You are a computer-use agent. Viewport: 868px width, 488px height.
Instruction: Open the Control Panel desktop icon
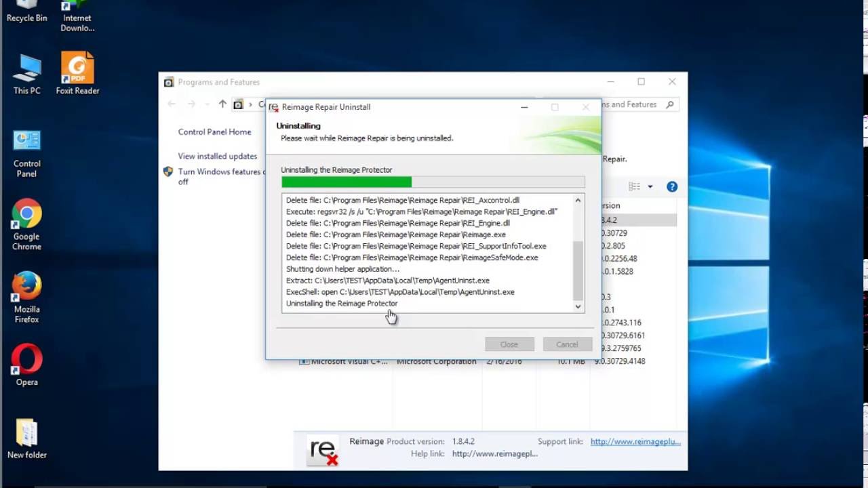coord(26,153)
